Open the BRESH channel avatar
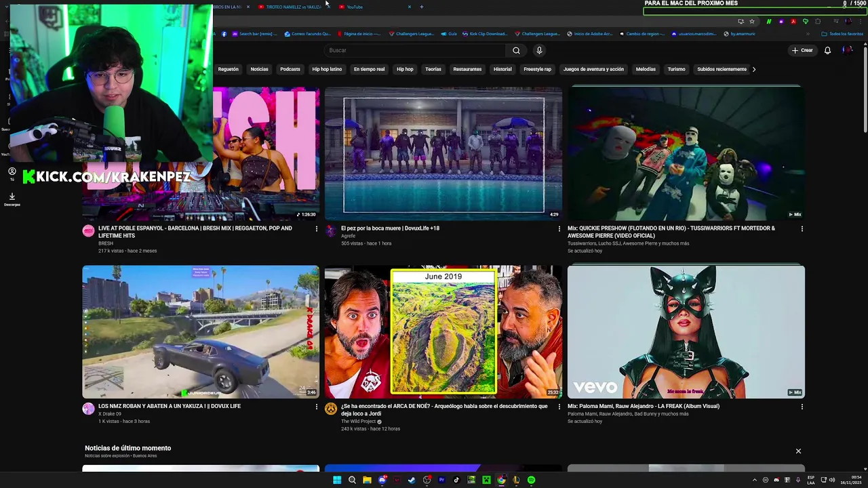Screen dimensions: 868x488 click(88, 231)
